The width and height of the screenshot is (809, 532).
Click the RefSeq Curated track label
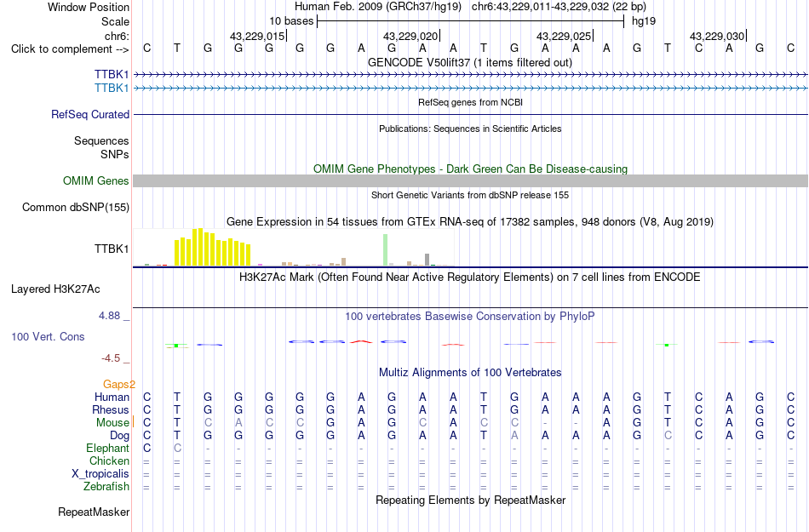(x=89, y=114)
